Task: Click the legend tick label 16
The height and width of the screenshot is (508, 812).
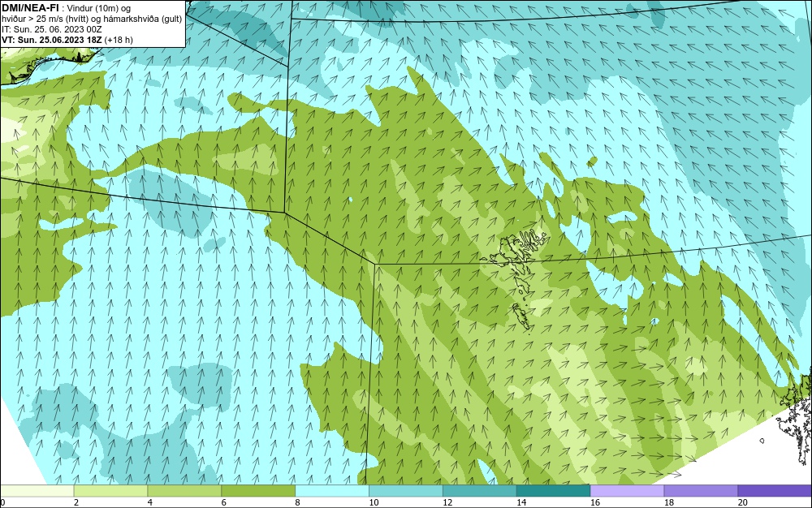Action: pos(595,502)
